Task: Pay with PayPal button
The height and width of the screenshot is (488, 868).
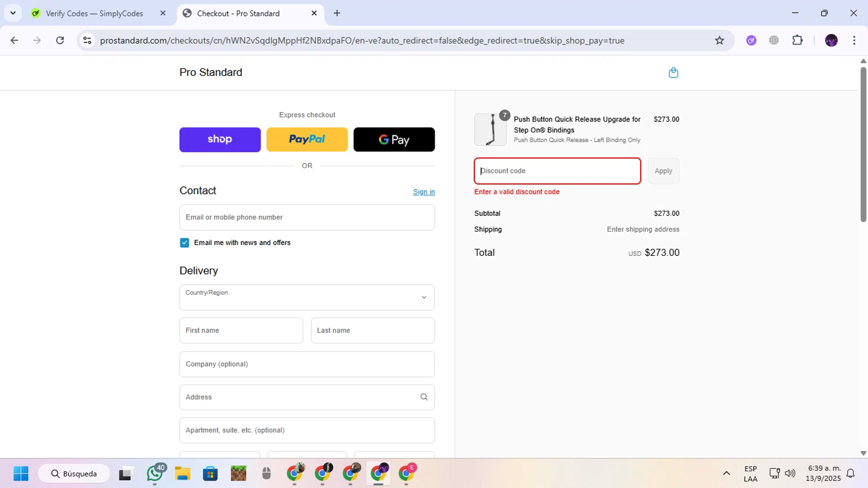Action: 307,140
